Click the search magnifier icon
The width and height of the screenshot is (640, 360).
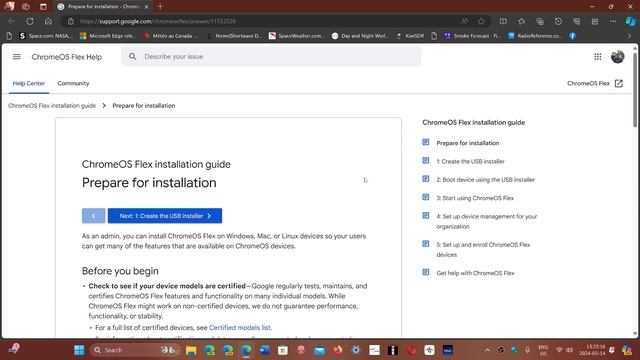(133, 56)
